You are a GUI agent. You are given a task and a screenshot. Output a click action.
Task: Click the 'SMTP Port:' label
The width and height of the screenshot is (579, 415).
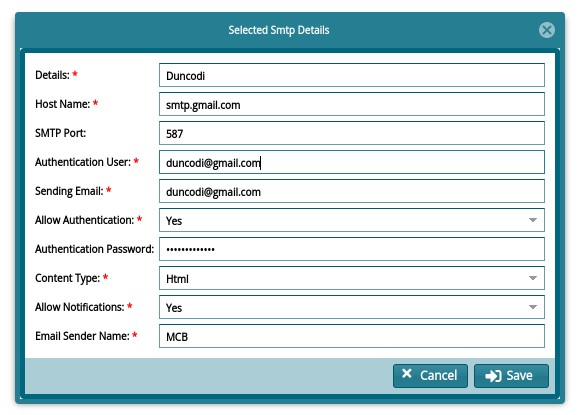point(61,133)
